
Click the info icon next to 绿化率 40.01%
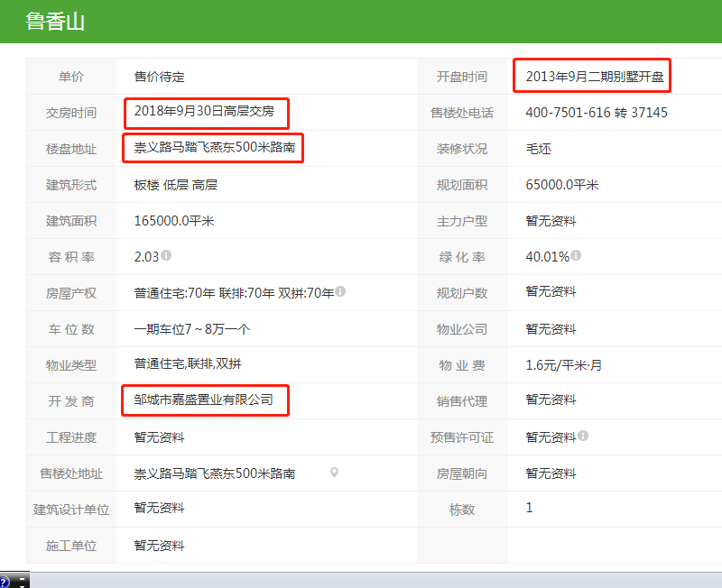pos(576,255)
